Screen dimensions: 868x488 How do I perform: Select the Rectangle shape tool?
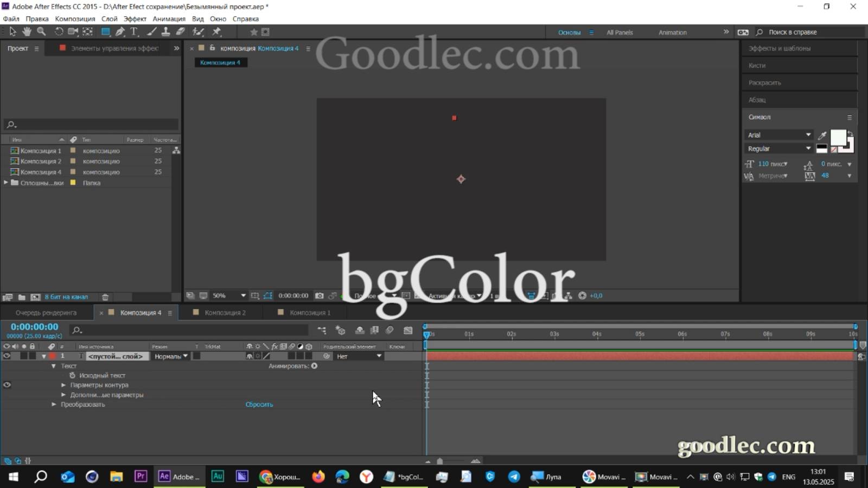105,31
